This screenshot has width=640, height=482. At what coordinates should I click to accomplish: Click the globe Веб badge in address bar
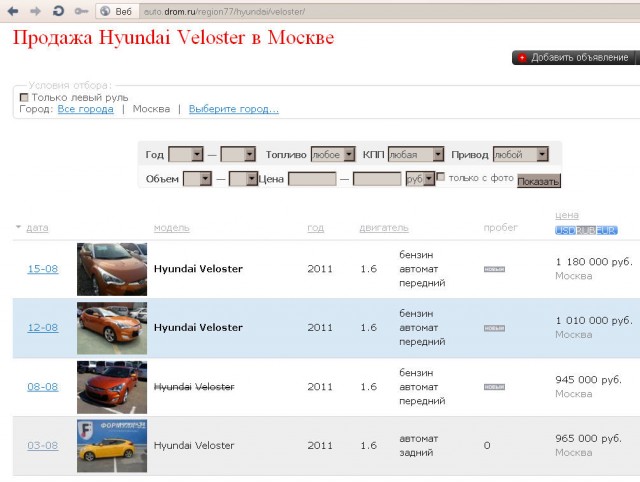[x=117, y=11]
